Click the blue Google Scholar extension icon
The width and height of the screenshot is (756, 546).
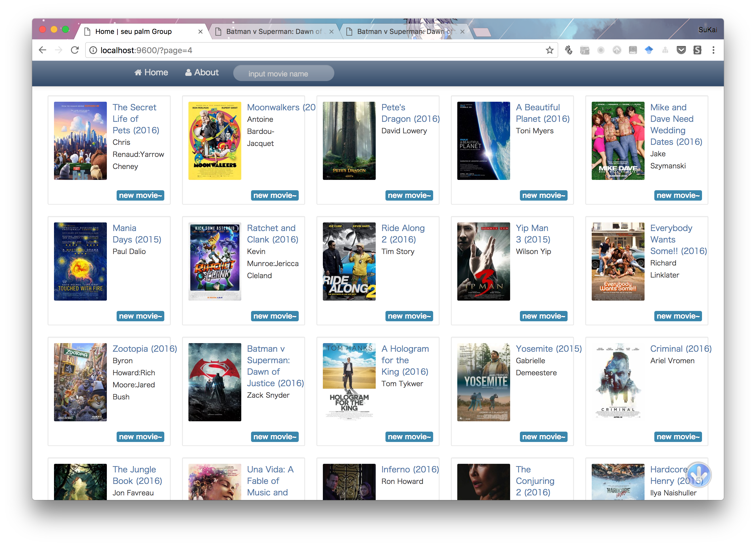pyautogui.click(x=649, y=50)
